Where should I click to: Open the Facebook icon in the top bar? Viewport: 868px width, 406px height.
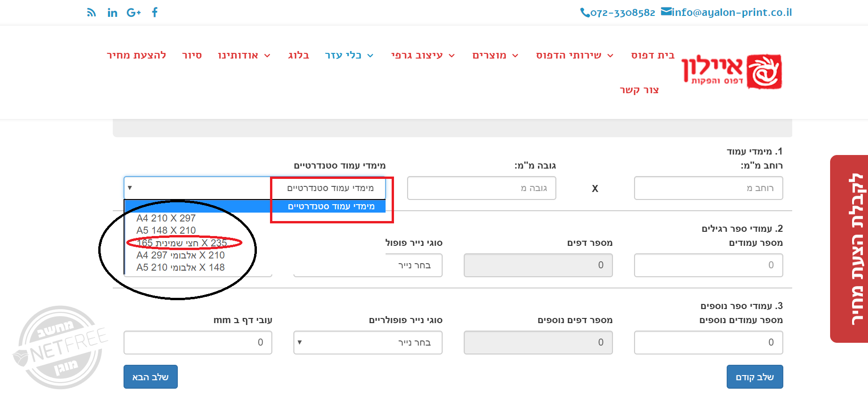155,12
